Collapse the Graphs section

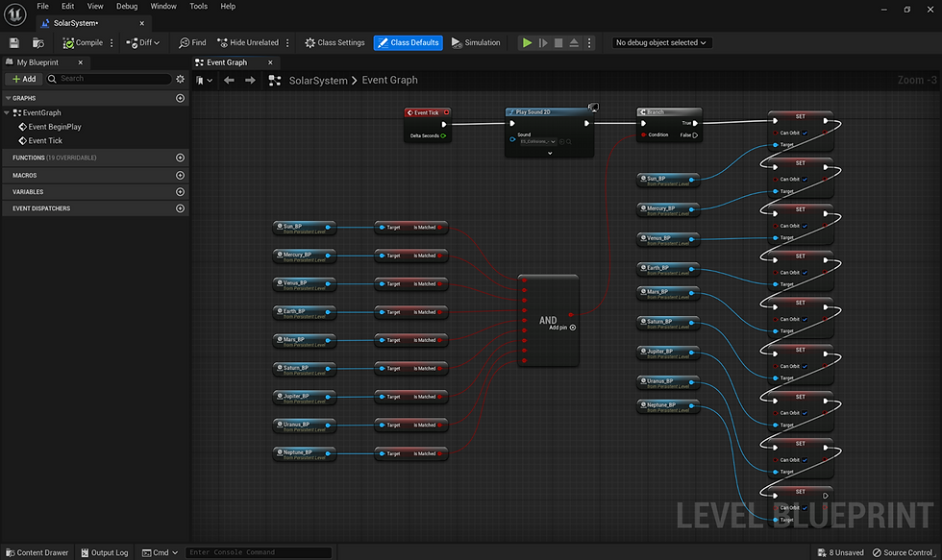(9, 98)
